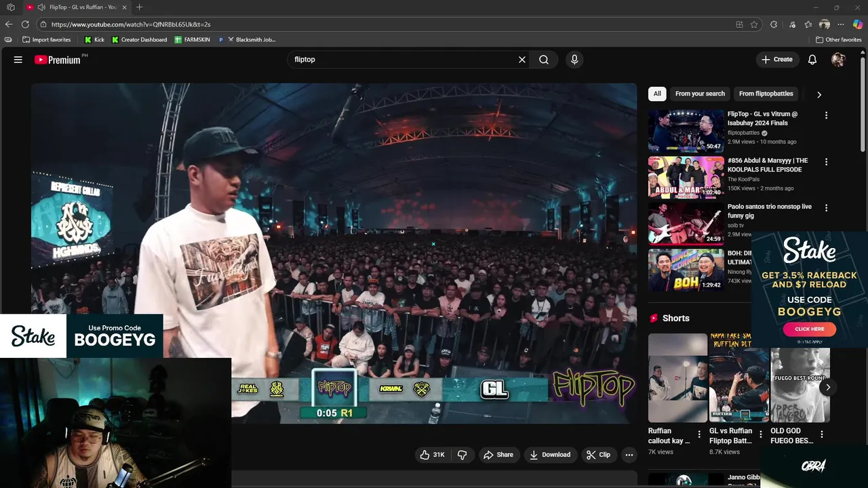
Task: Go back in the browser
Action: 9,24
